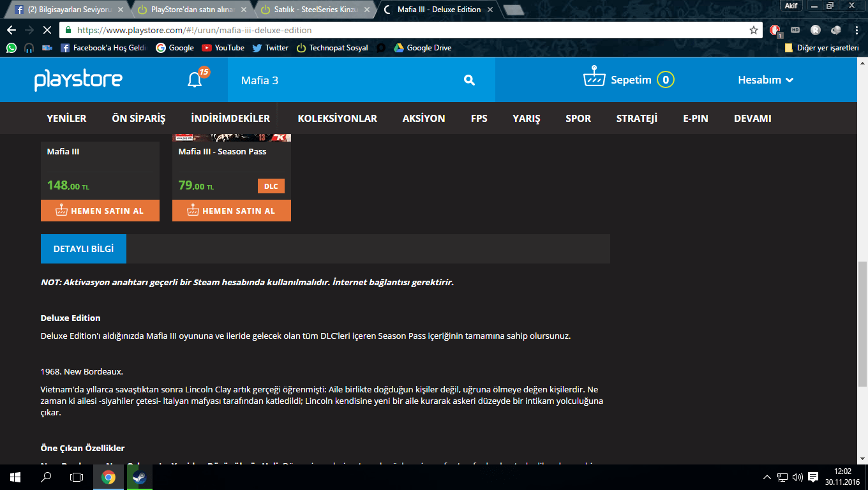Open the KOLEKSİYONLAR menu
This screenshot has height=490, width=868.
click(x=338, y=118)
